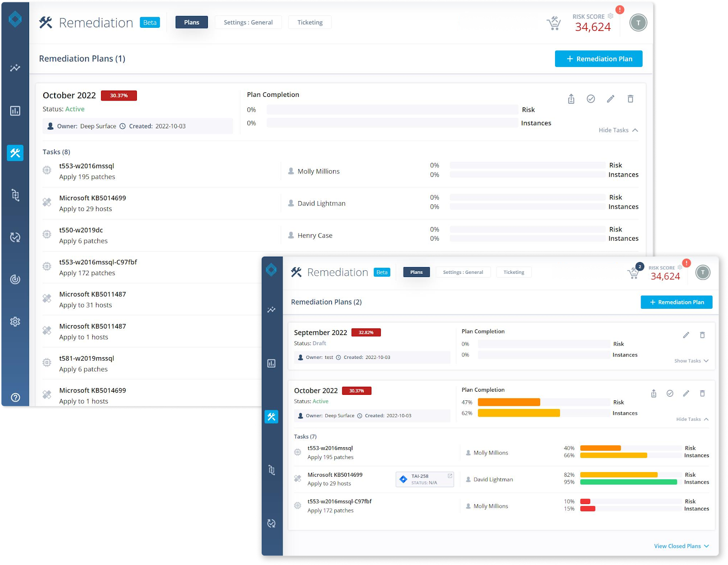Open the Settings gear in the left sidebar
728x565 pixels.
click(x=15, y=322)
